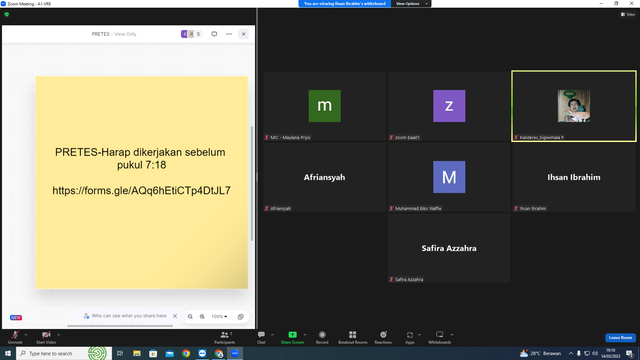Expand arrow beside Apps
Image resolution: width=640 pixels, height=360 pixels.
[419, 335]
